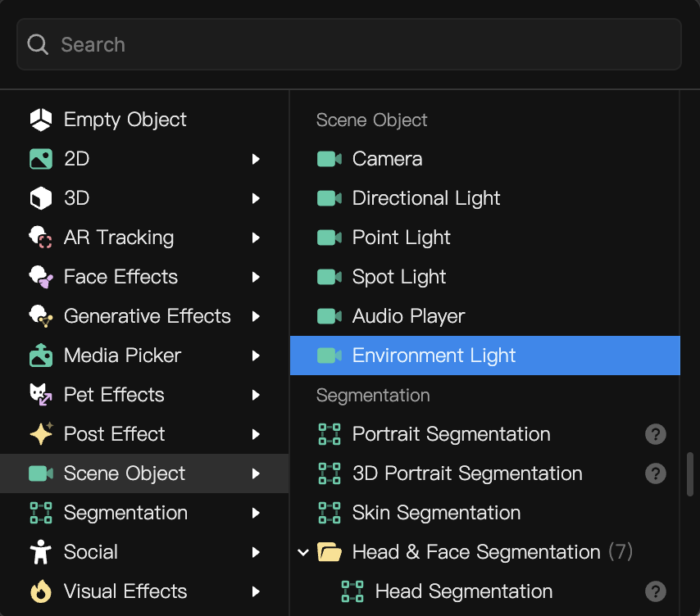Click the Generative Effects icon
The width and height of the screenshot is (700, 616).
(x=41, y=316)
